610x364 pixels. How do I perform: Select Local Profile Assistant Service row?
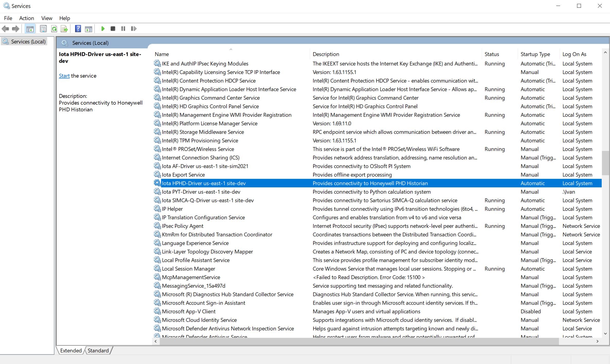coord(377,260)
